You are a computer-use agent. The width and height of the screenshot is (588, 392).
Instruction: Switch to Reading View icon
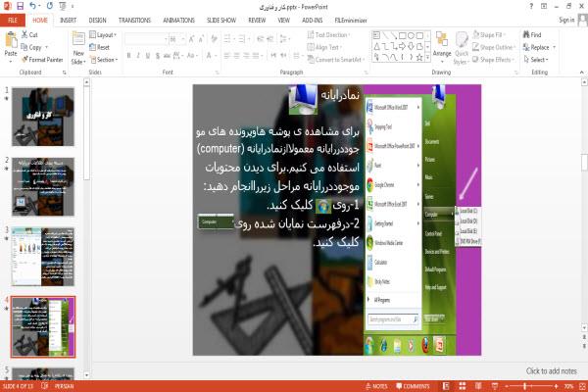[478, 386]
